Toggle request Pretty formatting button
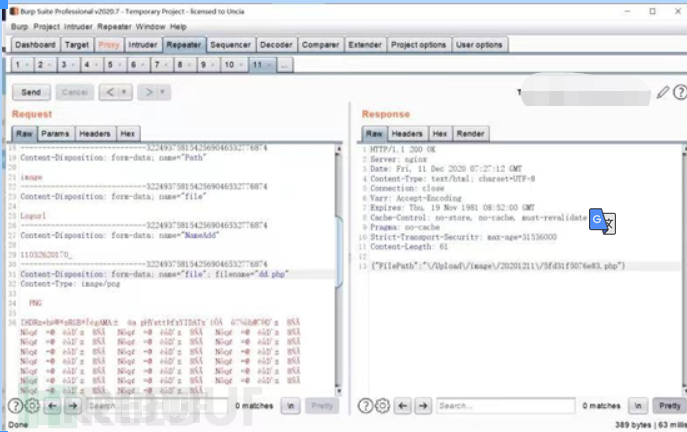Viewport: 687px width, 432px height. pyautogui.click(x=322, y=406)
